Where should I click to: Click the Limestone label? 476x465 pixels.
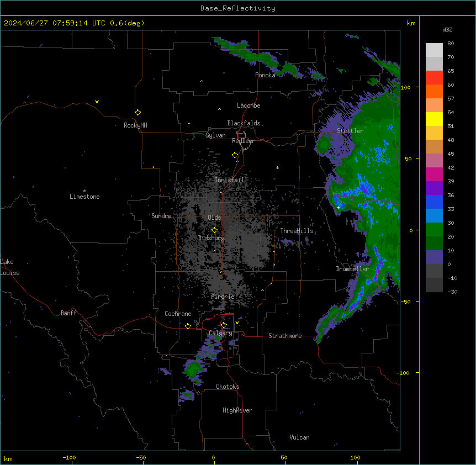coord(84,197)
